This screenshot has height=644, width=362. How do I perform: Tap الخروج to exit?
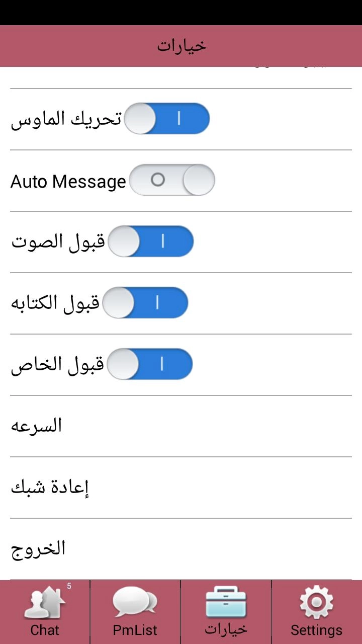point(38,548)
